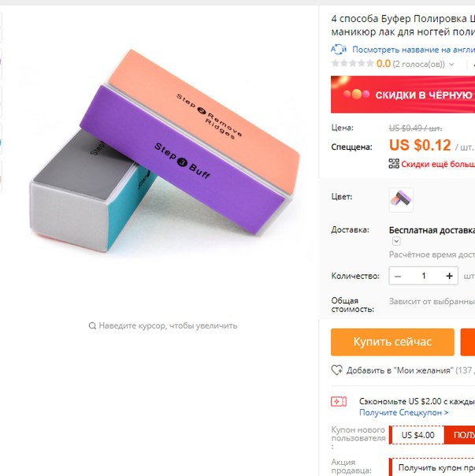Open the Посмотреть название на английском link
The width and height of the screenshot is (475, 476).
click(x=414, y=50)
